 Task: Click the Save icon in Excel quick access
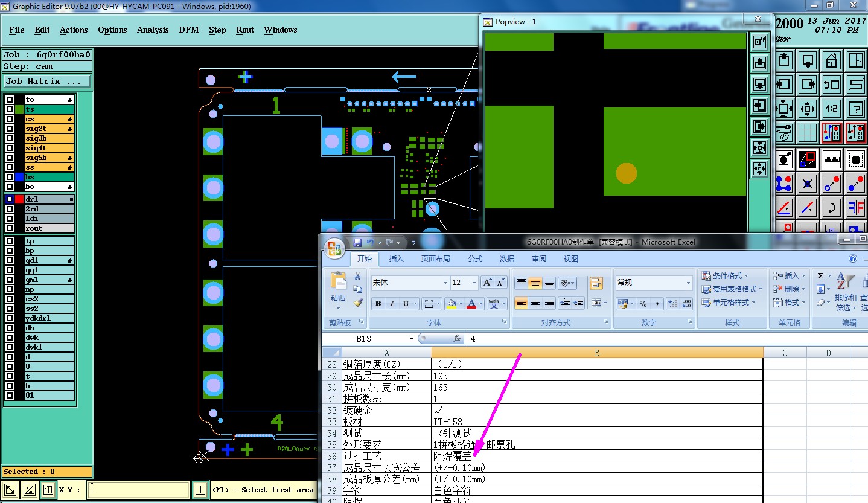click(357, 242)
